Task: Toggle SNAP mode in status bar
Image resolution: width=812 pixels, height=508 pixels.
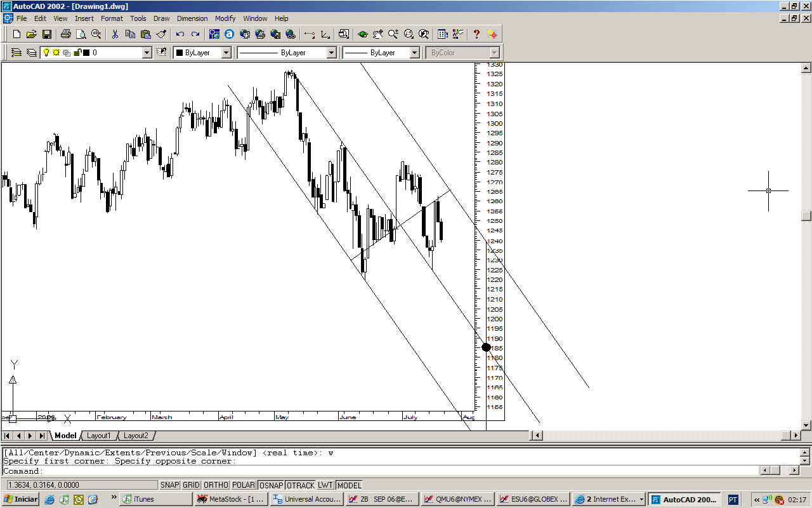Action: coord(169,485)
